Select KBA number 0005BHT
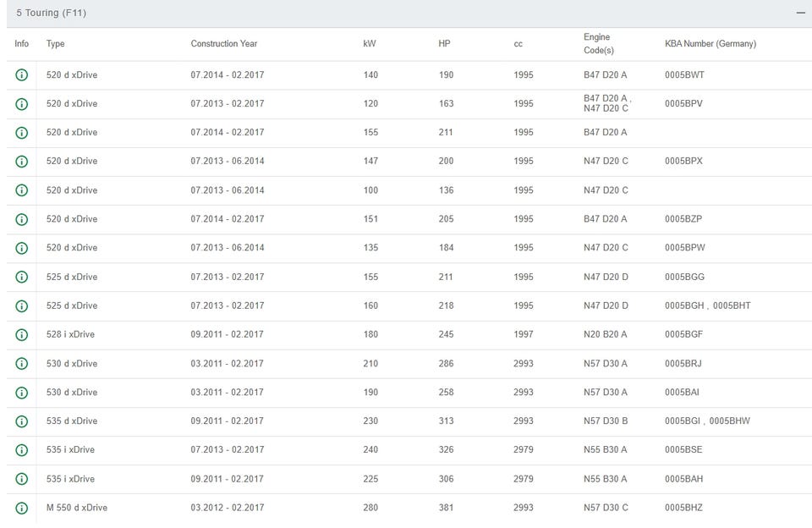The image size is (812, 528). coord(732,305)
